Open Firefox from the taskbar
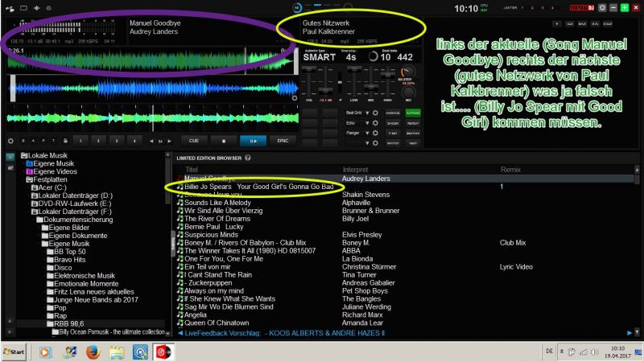Viewport: 644px width, 362px height. point(93,352)
